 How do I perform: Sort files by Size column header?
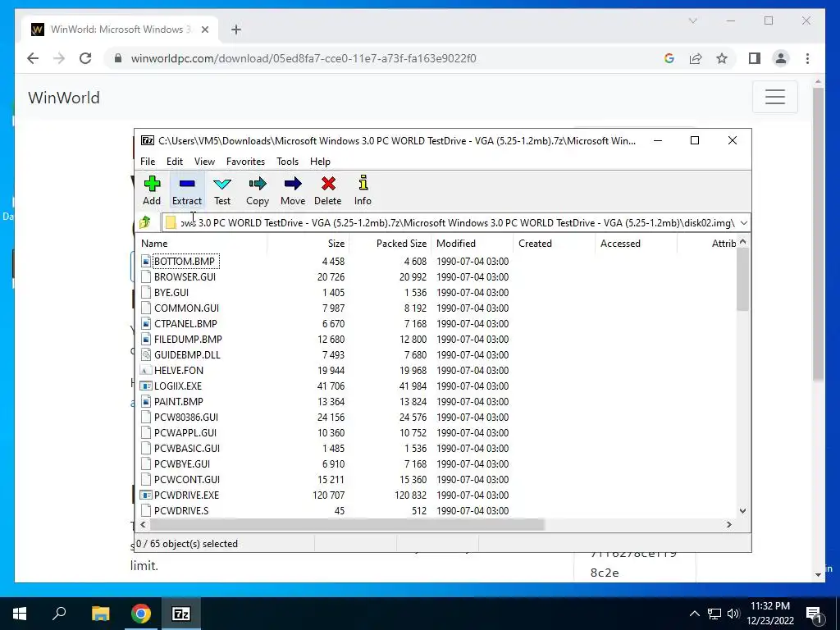(x=308, y=243)
